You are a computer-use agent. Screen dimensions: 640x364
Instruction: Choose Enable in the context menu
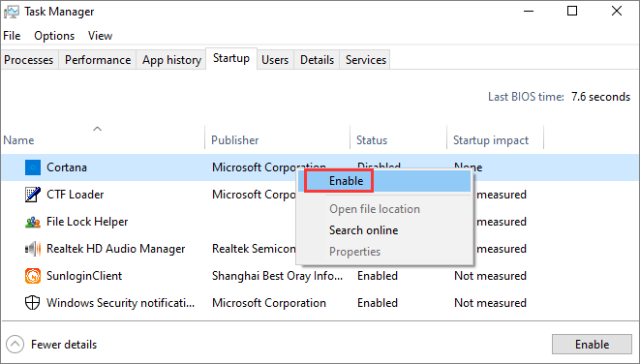pos(383,181)
